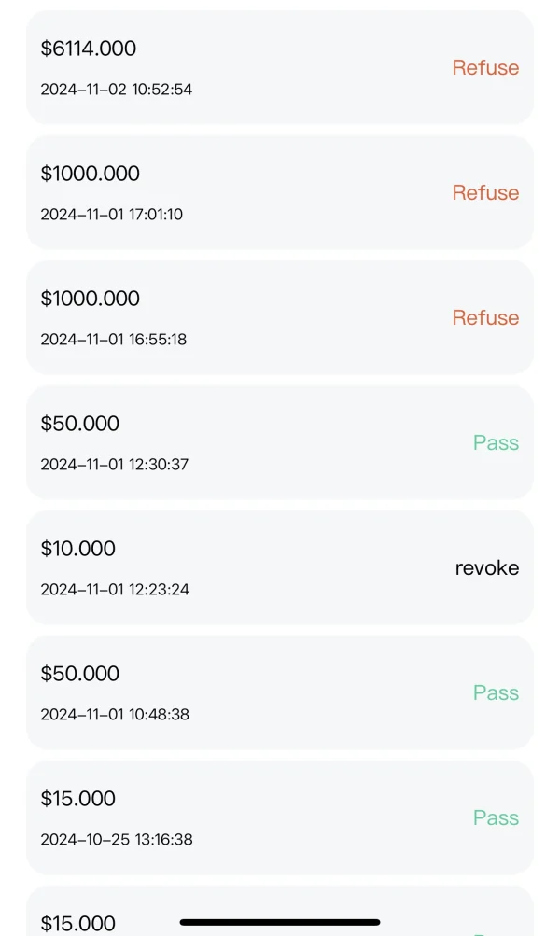
Task: Open the $15.000 amount dated 2024-10-25 13:16:38
Action: 78,799
